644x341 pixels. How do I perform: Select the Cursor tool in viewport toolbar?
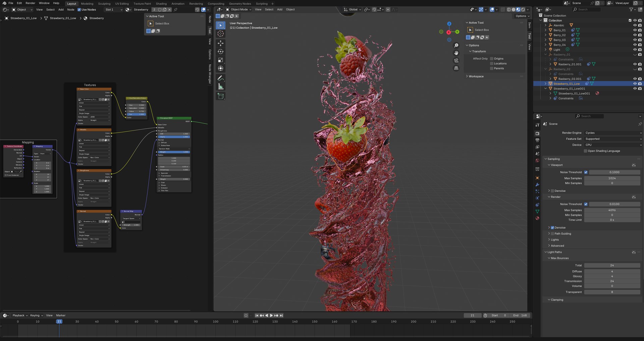click(220, 34)
